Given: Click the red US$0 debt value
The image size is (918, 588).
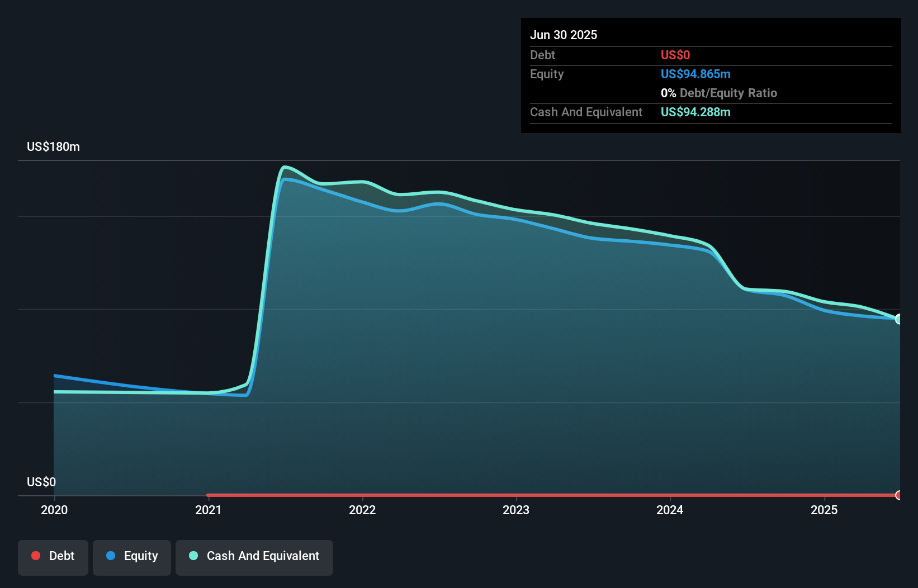Looking at the screenshot, I should [x=675, y=55].
